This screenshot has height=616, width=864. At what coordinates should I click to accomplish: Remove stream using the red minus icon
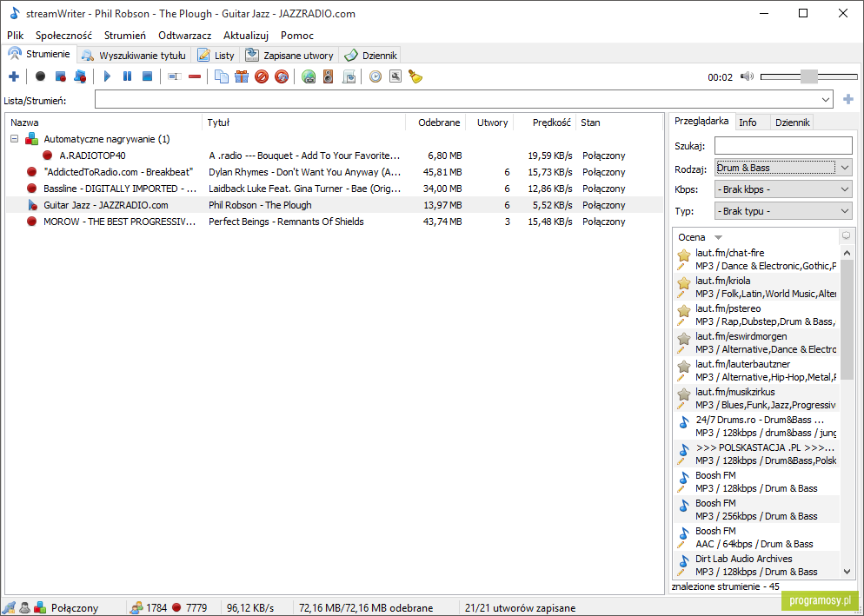pos(195,76)
